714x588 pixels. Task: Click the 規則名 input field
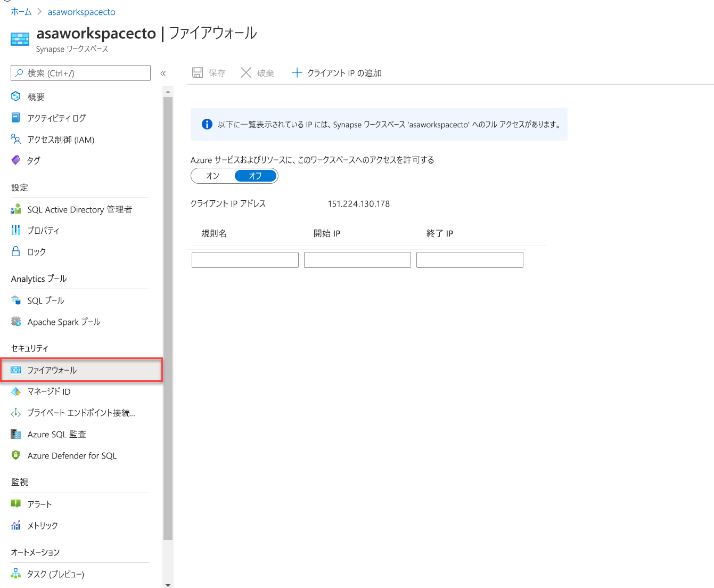pos(245,260)
